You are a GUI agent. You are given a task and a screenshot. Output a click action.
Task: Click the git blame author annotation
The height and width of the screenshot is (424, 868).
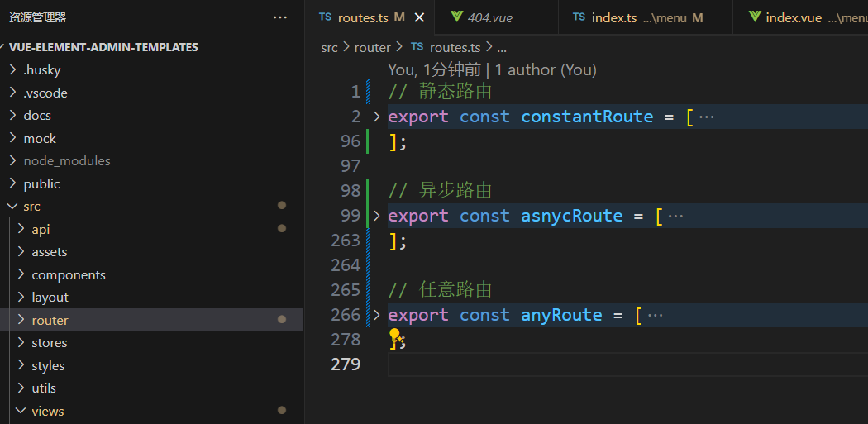pos(492,70)
